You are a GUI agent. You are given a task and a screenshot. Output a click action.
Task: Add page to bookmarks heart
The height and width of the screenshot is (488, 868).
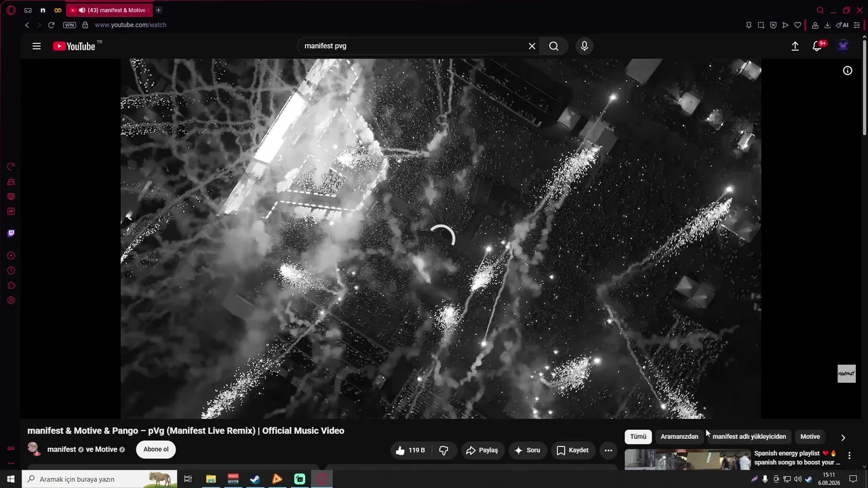pyautogui.click(x=797, y=25)
